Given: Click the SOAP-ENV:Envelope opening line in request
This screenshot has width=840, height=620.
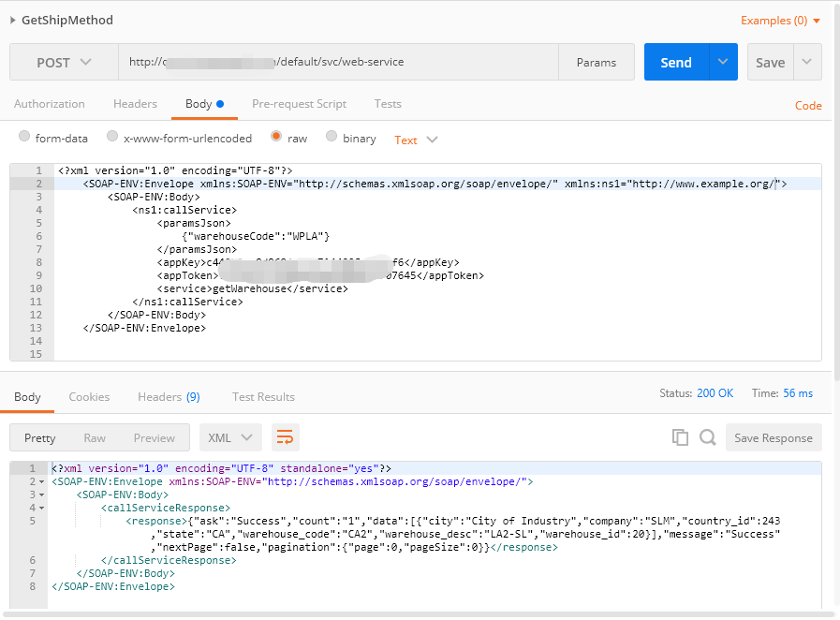Looking at the screenshot, I should pos(435,184).
